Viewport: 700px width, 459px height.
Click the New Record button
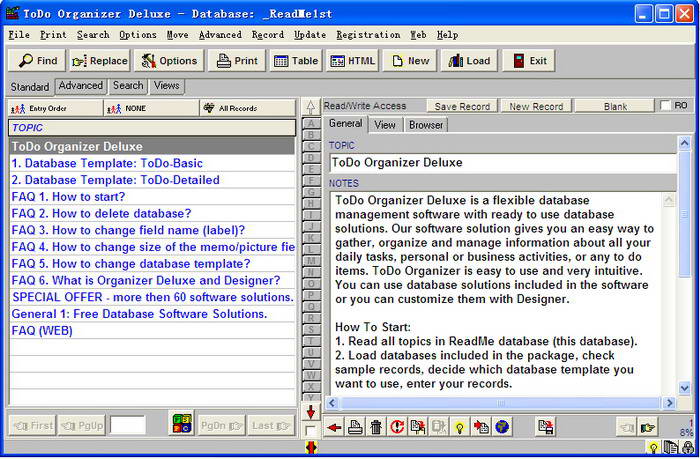[x=536, y=106]
